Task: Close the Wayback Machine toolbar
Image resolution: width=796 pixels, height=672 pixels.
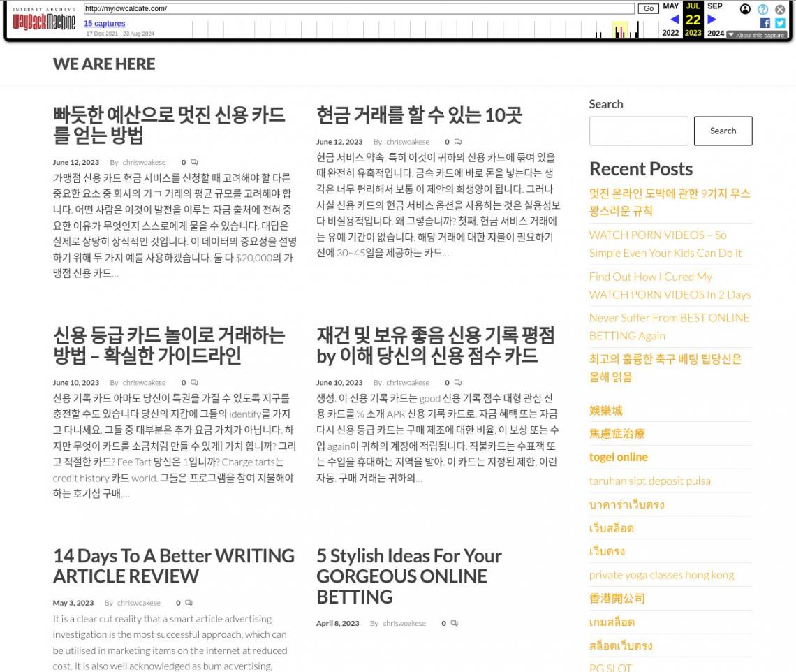Action: click(780, 9)
